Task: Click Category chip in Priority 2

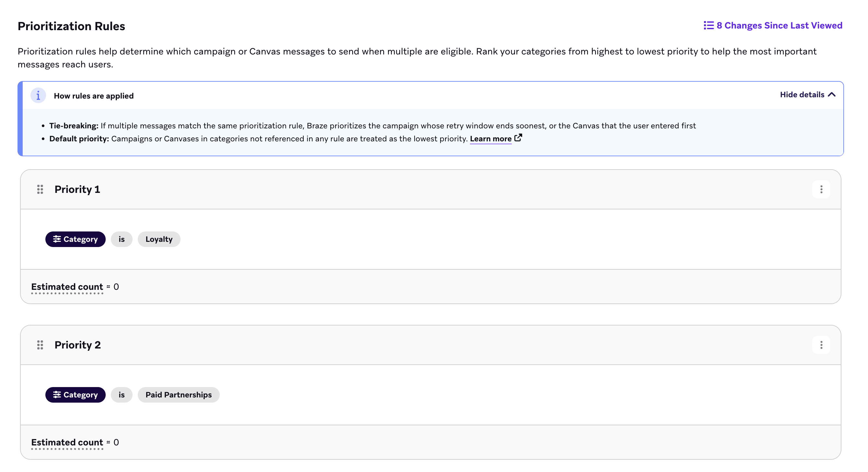Action: (76, 395)
